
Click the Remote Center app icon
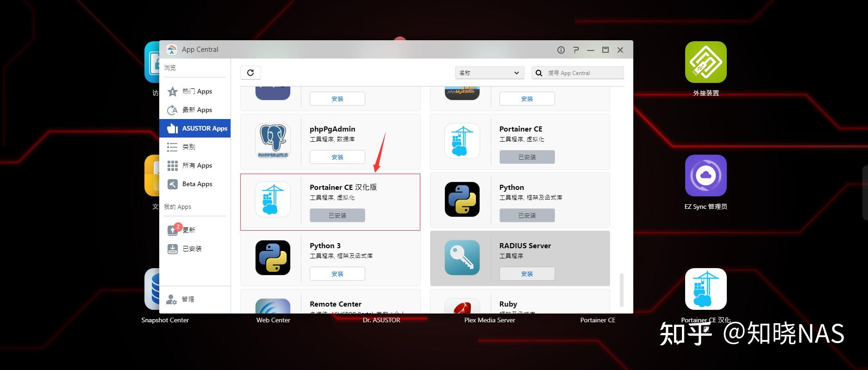pos(273,306)
